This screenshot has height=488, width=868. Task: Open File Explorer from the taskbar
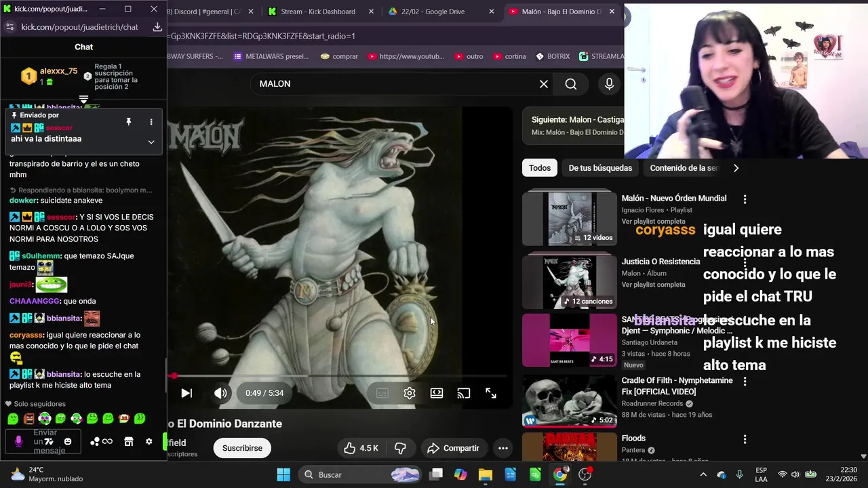click(x=486, y=474)
